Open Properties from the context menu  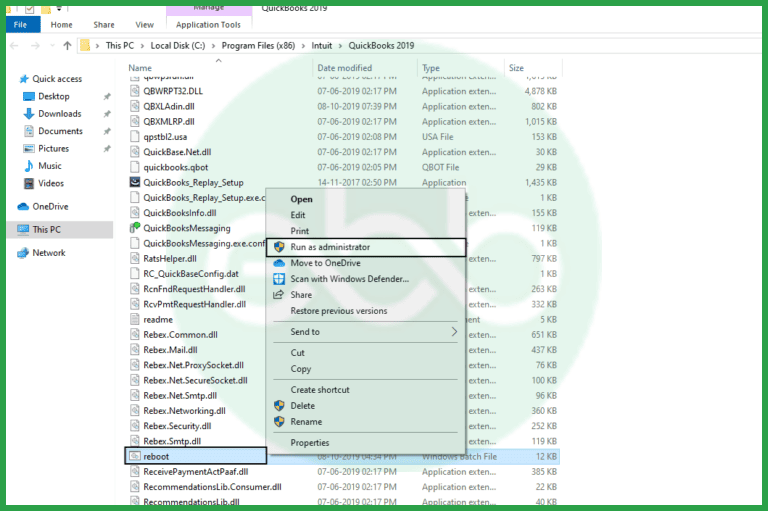310,443
